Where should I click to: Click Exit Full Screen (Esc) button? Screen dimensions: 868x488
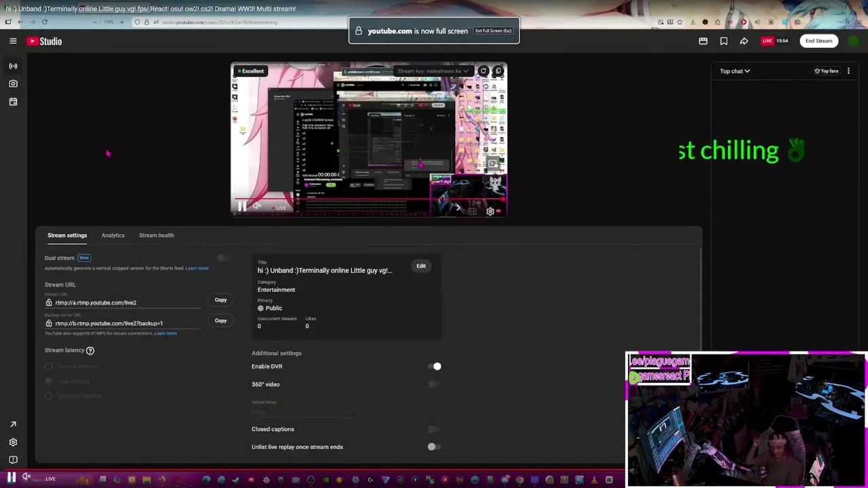(493, 30)
